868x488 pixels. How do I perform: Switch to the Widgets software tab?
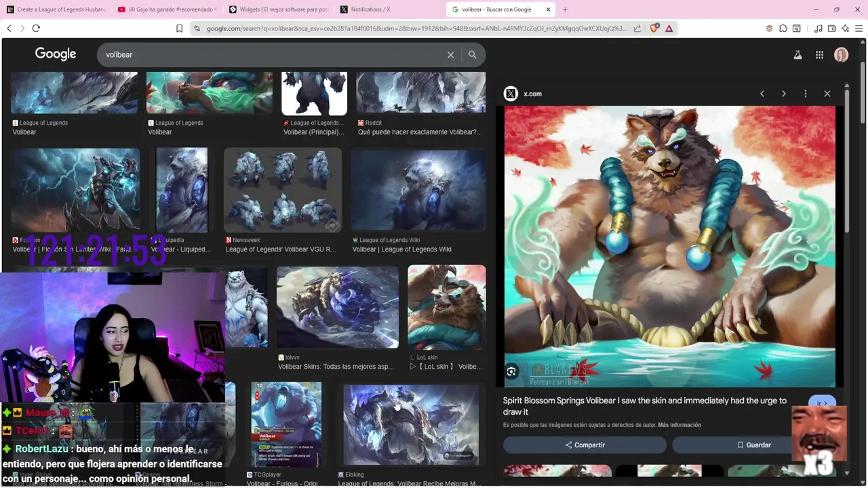(278, 9)
